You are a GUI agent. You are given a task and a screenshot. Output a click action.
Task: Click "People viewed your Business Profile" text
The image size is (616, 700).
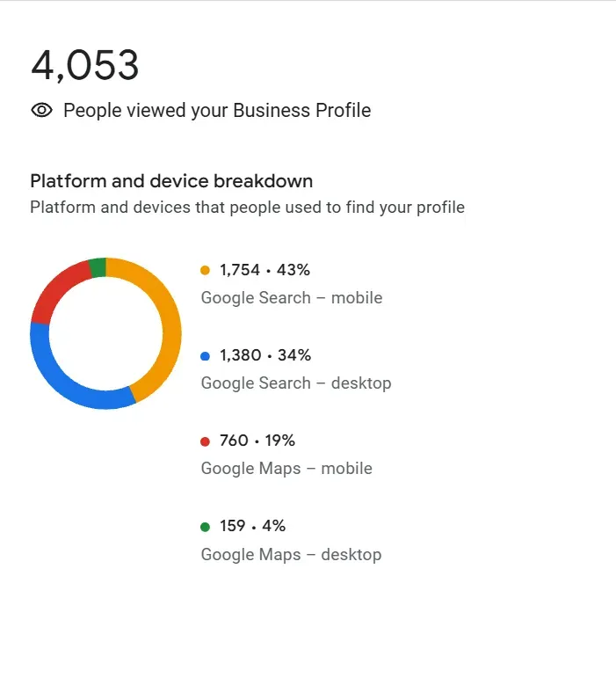pos(217,111)
